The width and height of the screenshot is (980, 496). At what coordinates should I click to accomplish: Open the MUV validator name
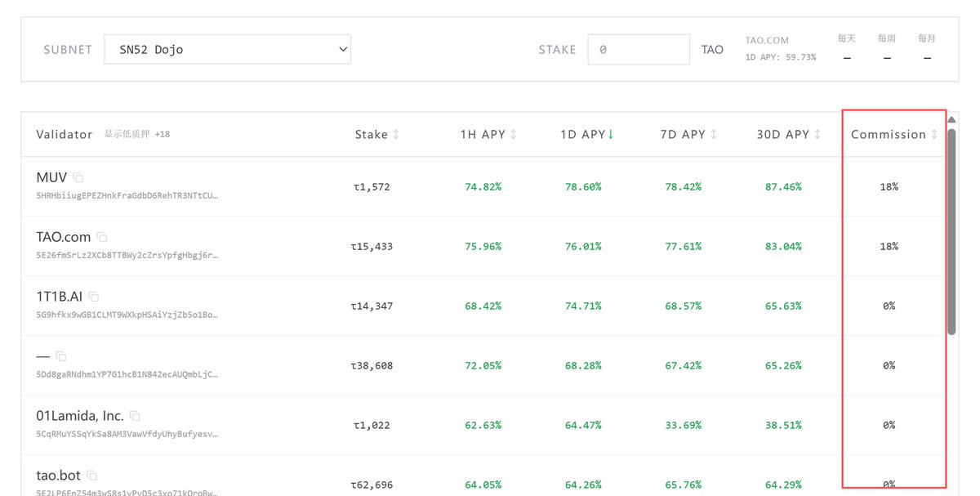tap(51, 177)
